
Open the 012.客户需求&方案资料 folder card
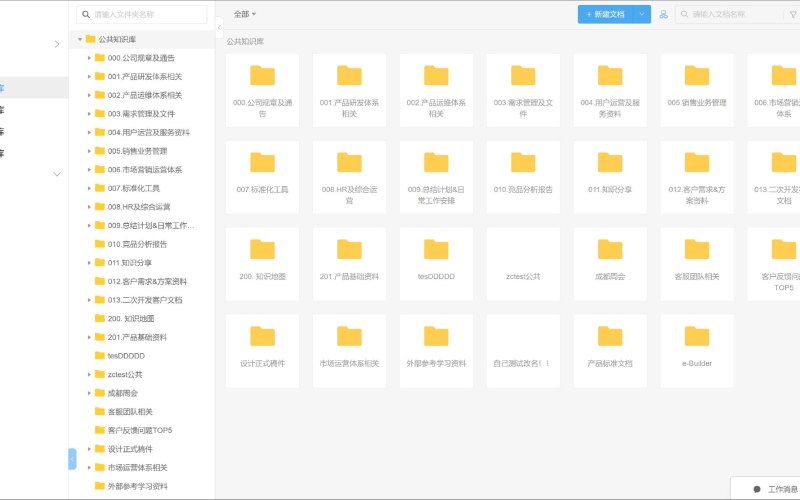click(x=696, y=177)
